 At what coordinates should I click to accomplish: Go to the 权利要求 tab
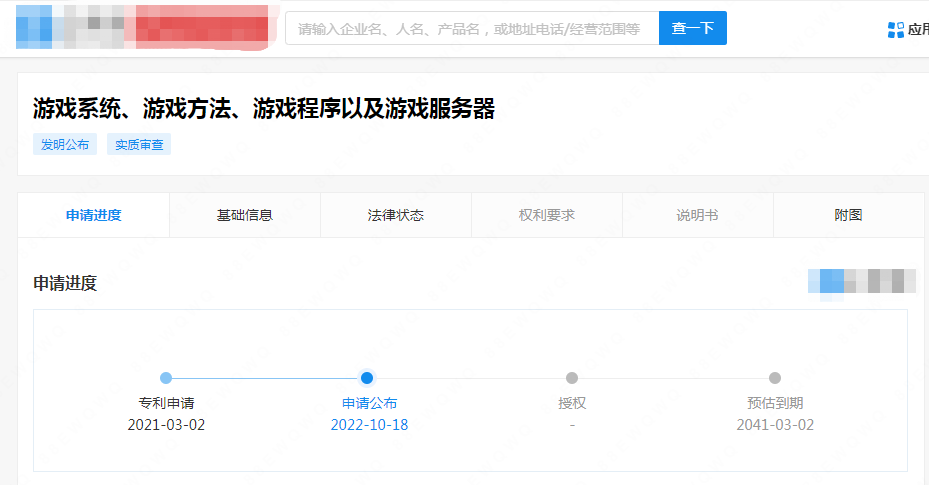(x=547, y=215)
